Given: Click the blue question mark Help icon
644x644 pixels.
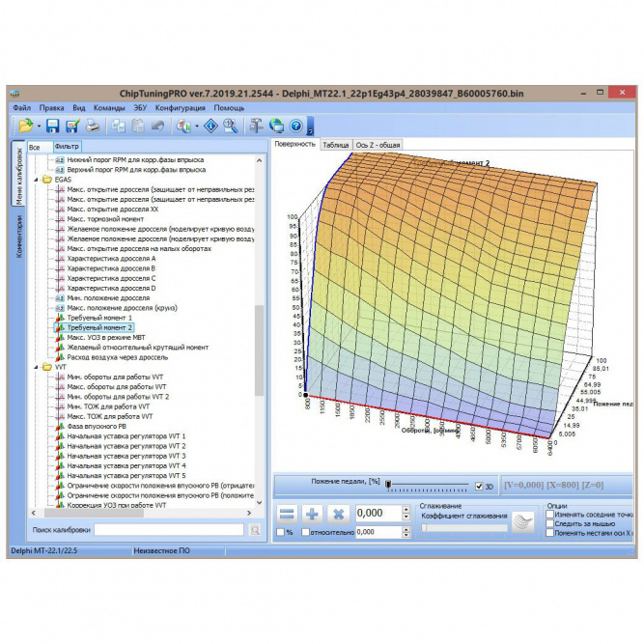Looking at the screenshot, I should tap(296, 126).
